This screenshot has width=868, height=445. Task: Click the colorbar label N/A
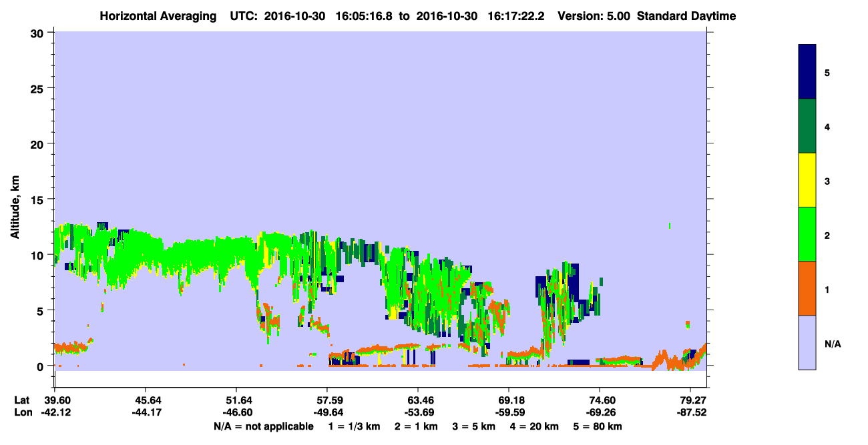tap(833, 344)
